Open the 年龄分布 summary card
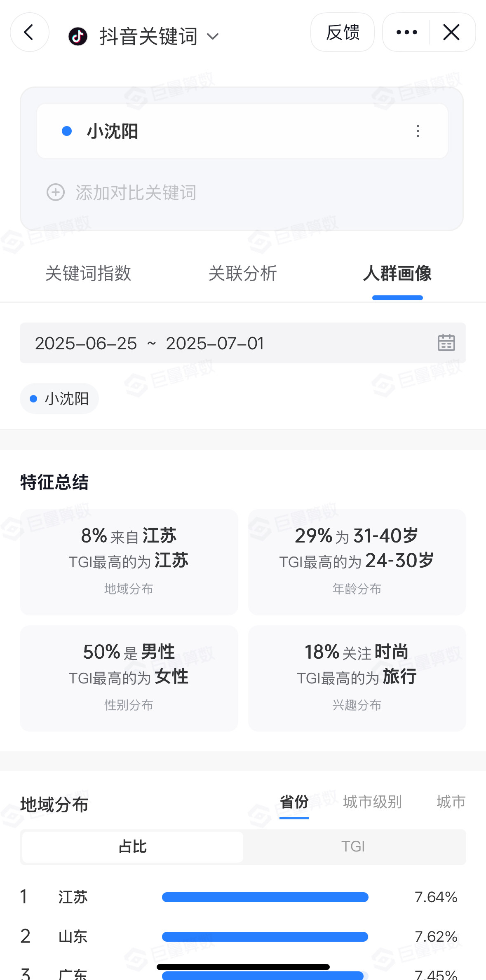Screen dimensions: 486x980 [x=357, y=562]
